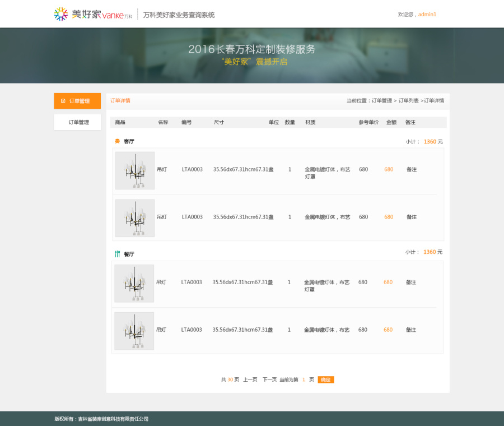Click the white 订单管理 sidebar item below
The width and height of the screenshot is (504, 426).
[x=77, y=122]
